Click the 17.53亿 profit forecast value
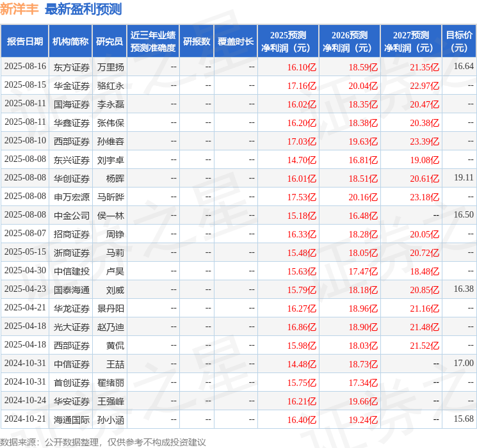This screenshot has height=448, width=477. pos(302,197)
